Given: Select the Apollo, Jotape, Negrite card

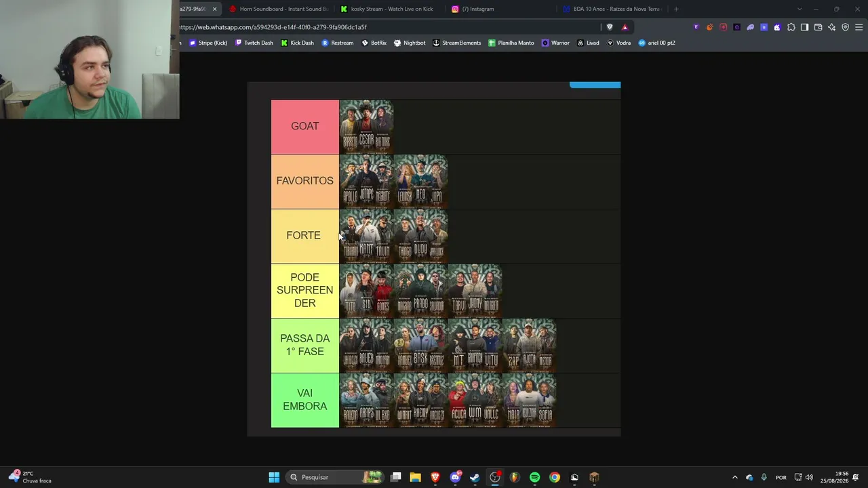Looking at the screenshot, I should [366, 182].
